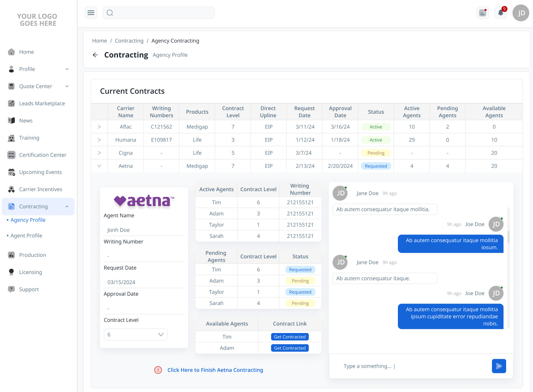Viewport: 533px width, 392px height.
Task: Click Get Contracted button for Tim
Action: tap(290, 337)
